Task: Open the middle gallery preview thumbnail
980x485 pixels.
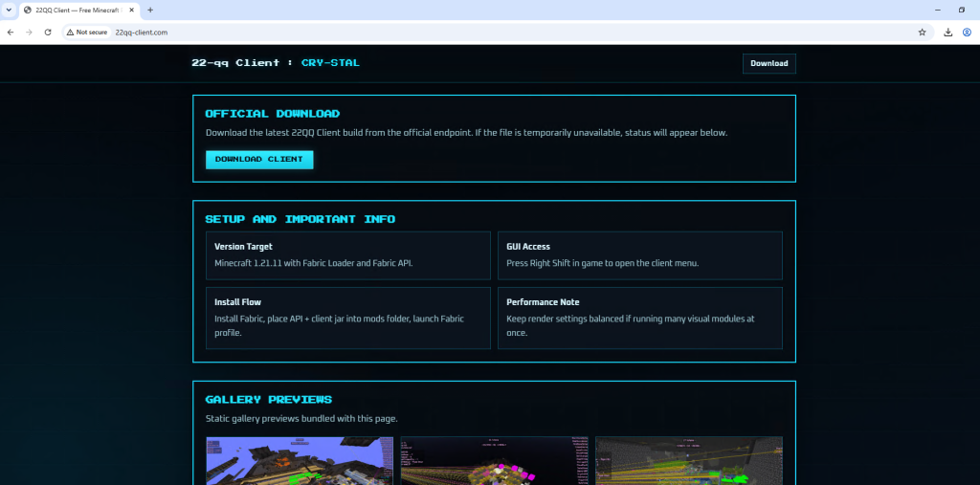Action: pyautogui.click(x=495, y=461)
